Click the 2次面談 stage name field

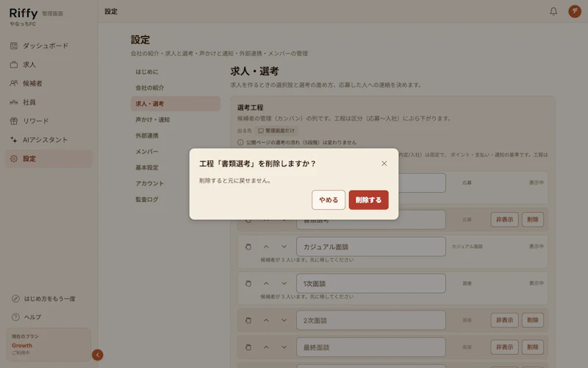371,320
